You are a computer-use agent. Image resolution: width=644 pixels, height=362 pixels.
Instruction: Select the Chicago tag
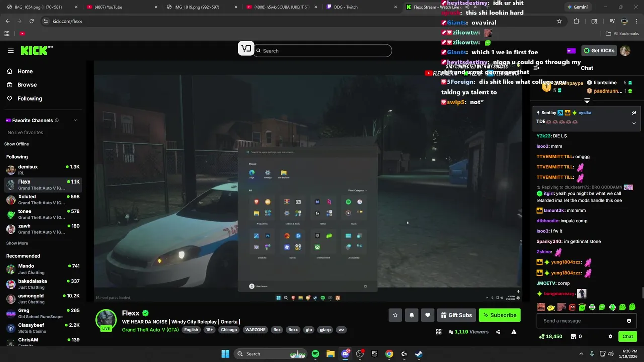[229, 330]
